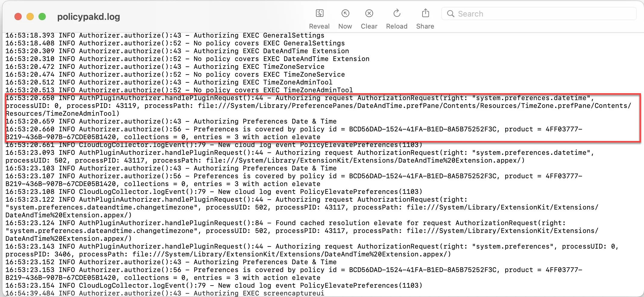Click the 16:53:20.472 Authorizing EXEC TimeZoneService entry
The width and height of the screenshot is (644, 297).
165,67
